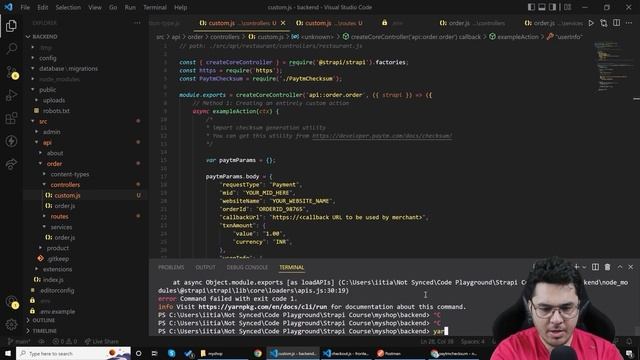Collapse the order folder

tap(54, 164)
